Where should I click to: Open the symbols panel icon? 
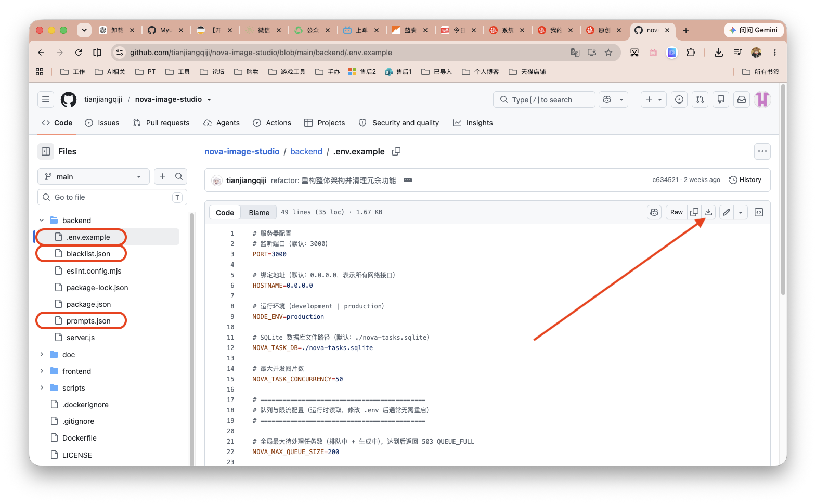point(759,212)
